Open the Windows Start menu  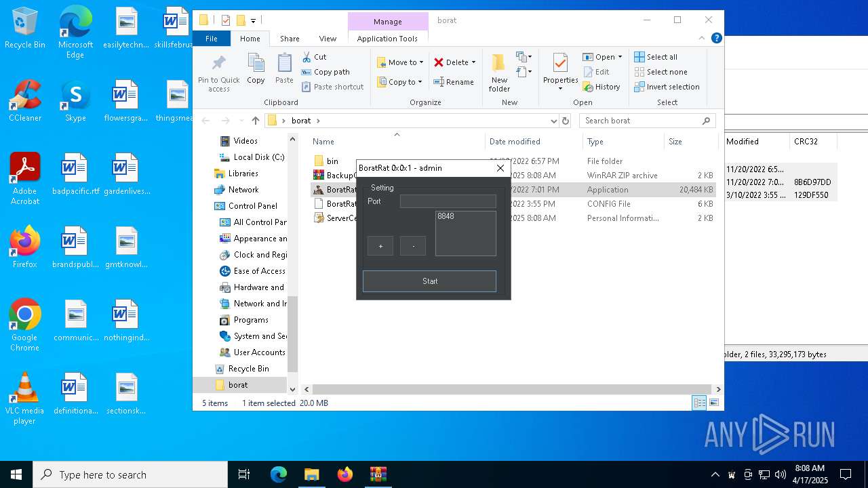tap(16, 474)
